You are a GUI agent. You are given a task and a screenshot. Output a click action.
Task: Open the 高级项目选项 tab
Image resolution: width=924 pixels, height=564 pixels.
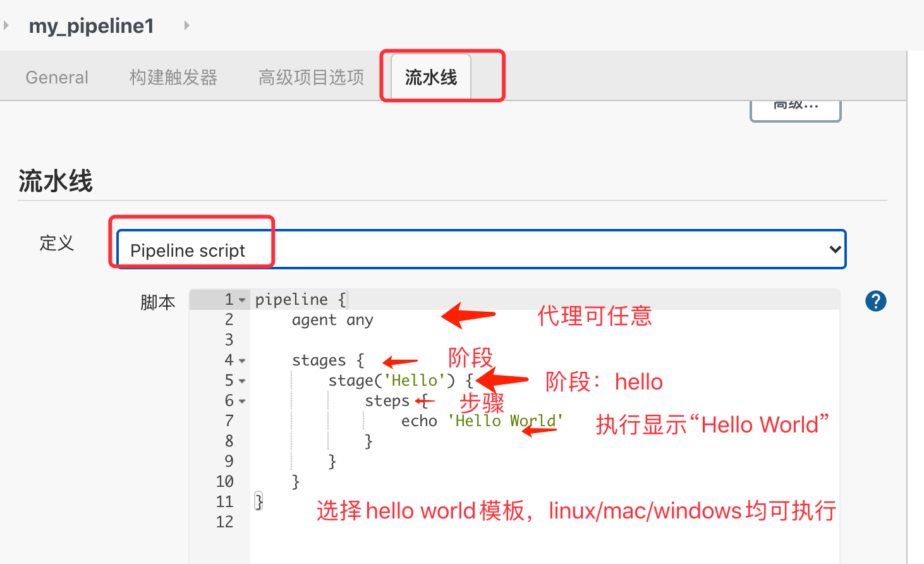coord(311,77)
